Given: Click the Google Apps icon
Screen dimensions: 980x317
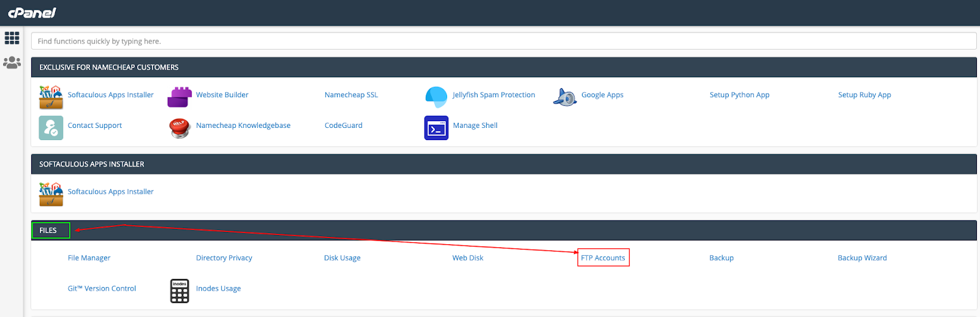Looking at the screenshot, I should pos(565,97).
